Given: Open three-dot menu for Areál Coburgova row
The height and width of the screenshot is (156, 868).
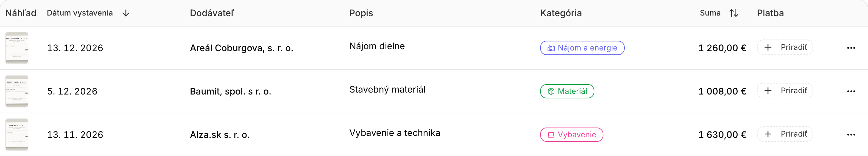Looking at the screenshot, I should (851, 48).
